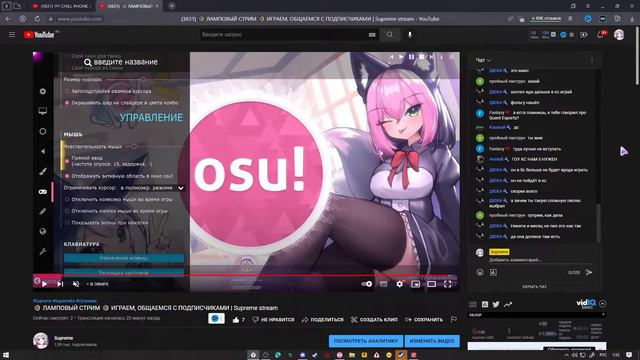This screenshot has height=360, width=640.
Task: Switch to the CHILL PHONK browser tab
Action: pos(62,6)
